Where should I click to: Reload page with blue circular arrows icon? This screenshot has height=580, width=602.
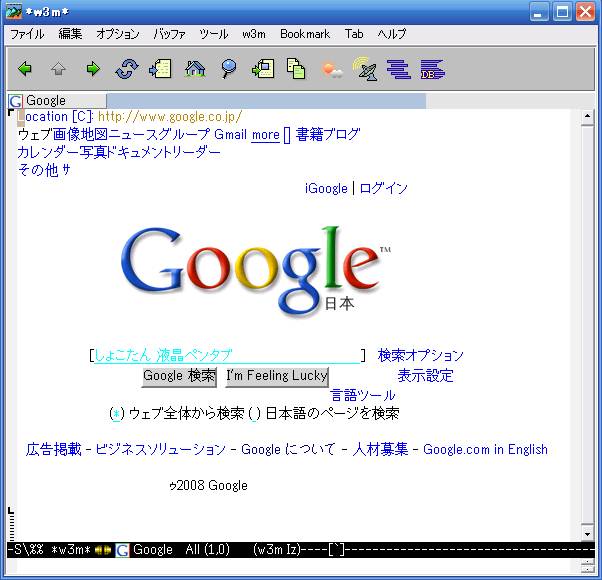click(126, 69)
